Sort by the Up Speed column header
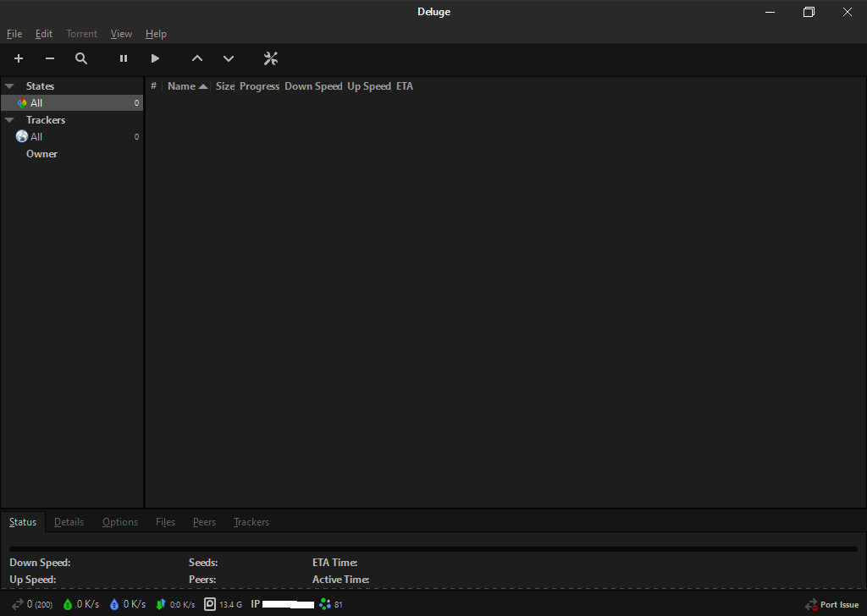The image size is (867, 616). point(369,86)
